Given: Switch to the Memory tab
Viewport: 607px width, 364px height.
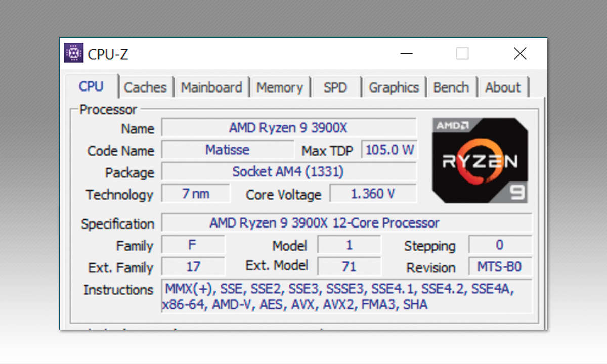Looking at the screenshot, I should (280, 87).
